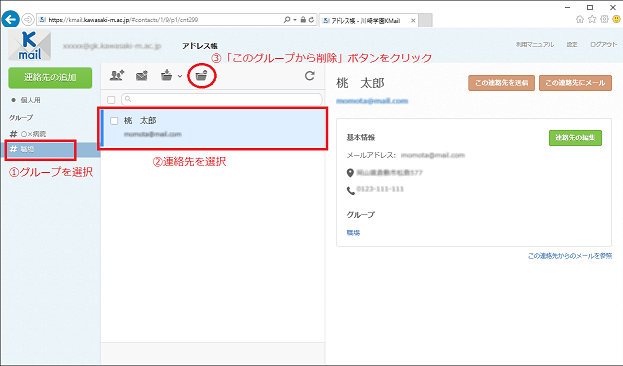623x366 pixels.
Task: Click the add new contact toolbar icon
Action: coord(117,75)
